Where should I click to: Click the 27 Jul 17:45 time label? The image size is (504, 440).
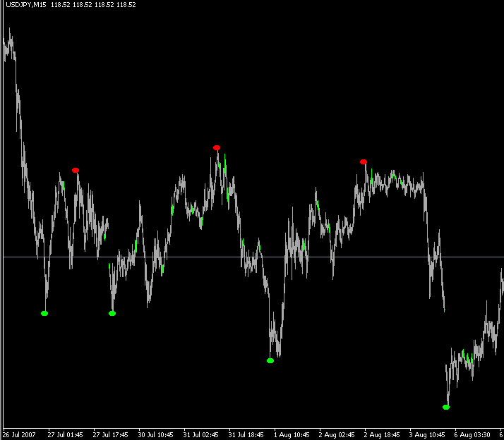coord(111,435)
